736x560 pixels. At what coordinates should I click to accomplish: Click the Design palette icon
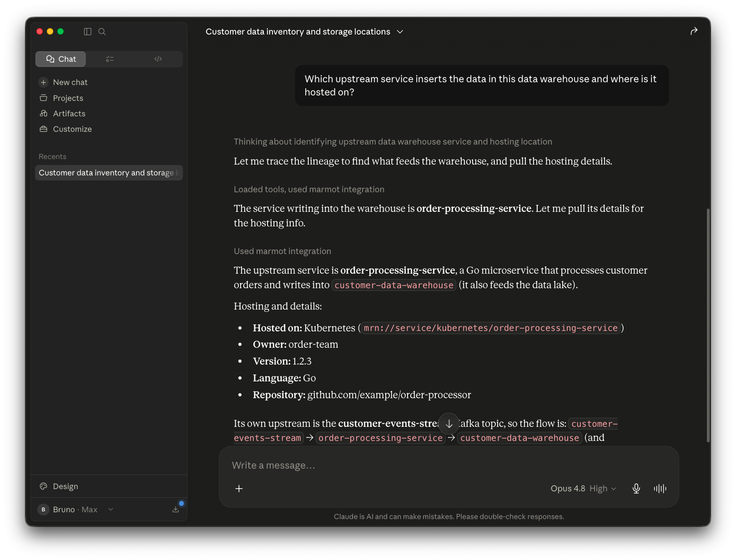(x=44, y=486)
